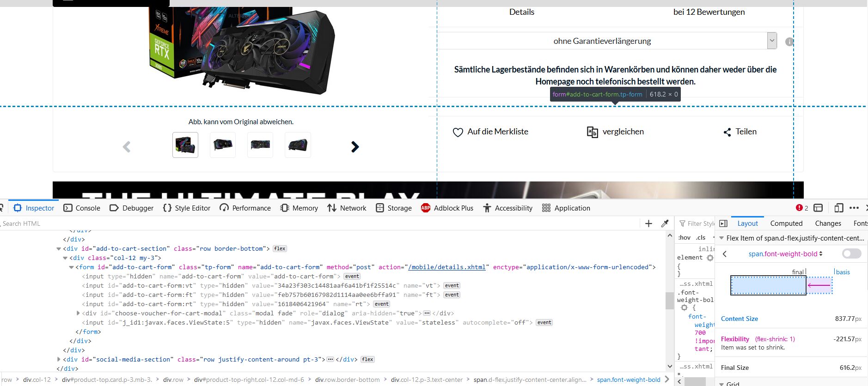Select highlighter icon for element rule
This screenshot has height=386, width=868.
[710, 258]
